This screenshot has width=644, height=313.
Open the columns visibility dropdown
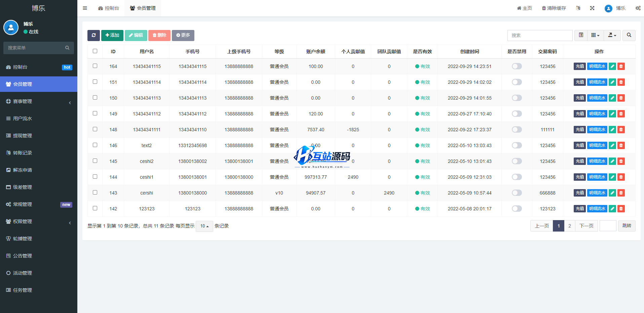pos(595,35)
